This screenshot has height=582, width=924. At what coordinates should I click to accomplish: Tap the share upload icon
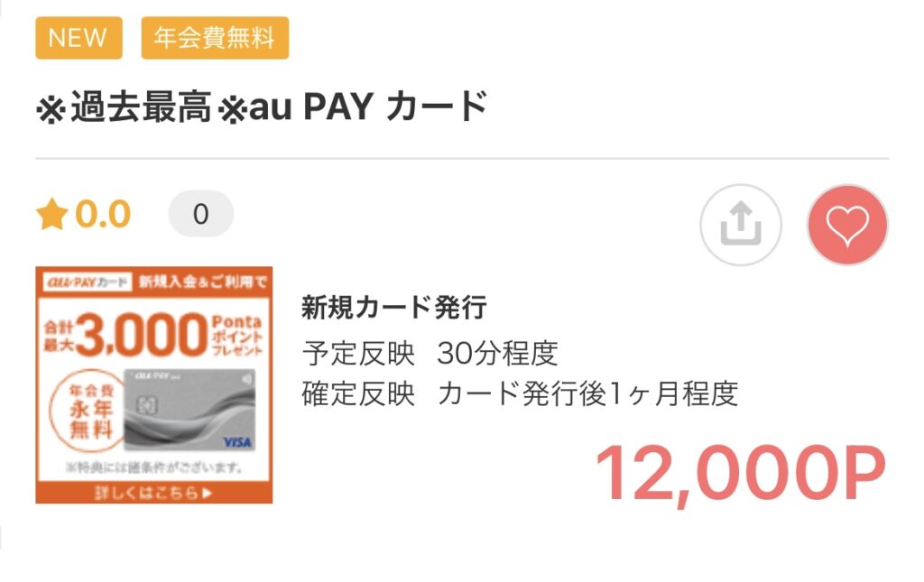click(741, 225)
